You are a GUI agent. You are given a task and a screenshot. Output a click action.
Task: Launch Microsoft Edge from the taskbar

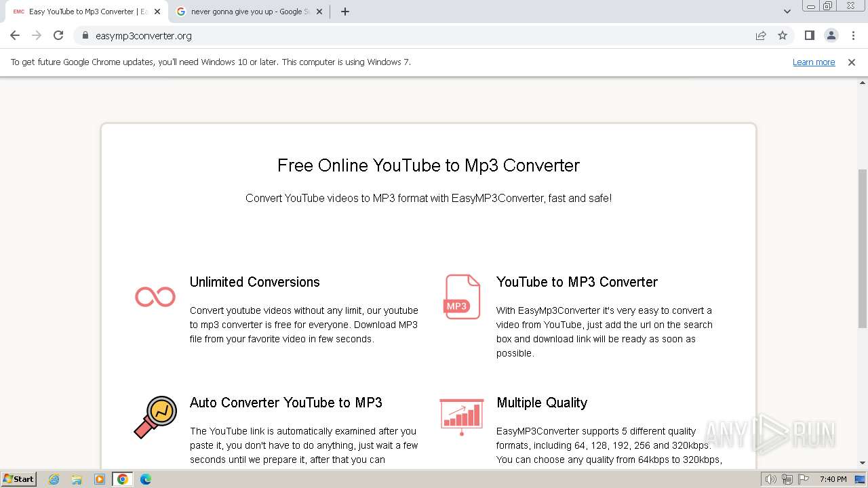coord(146,479)
